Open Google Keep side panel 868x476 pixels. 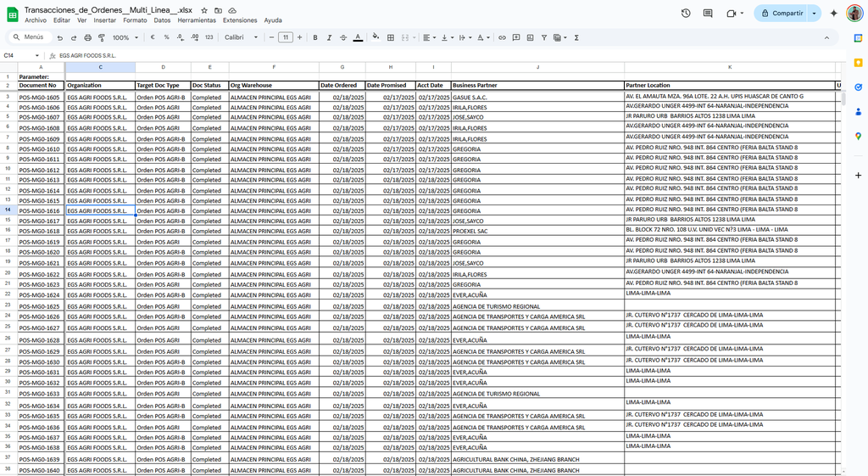tap(858, 63)
